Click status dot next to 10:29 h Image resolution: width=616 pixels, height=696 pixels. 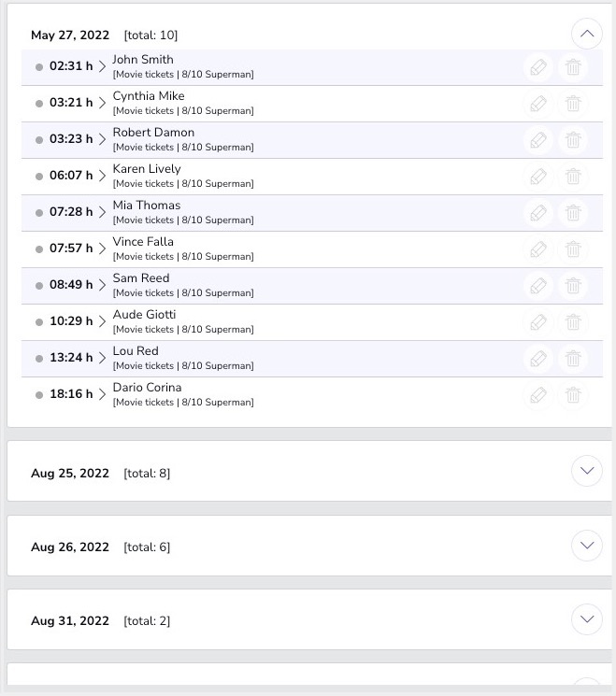pyautogui.click(x=39, y=322)
